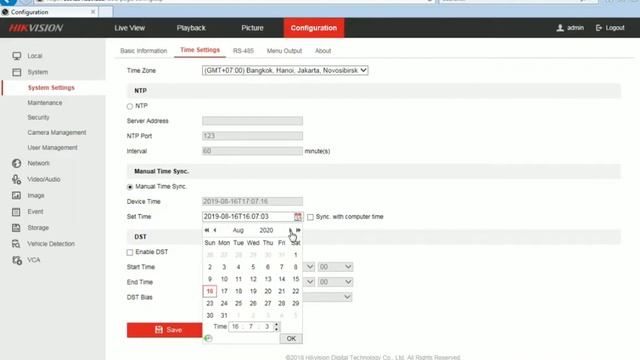Click the hour value in calendar Time
The image size is (640, 360).
pos(236,327)
